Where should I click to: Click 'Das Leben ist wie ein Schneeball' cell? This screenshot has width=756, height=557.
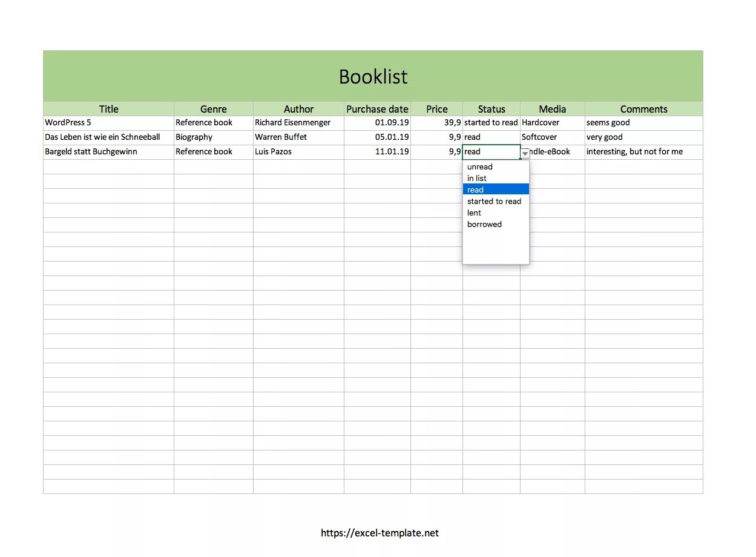[109, 137]
